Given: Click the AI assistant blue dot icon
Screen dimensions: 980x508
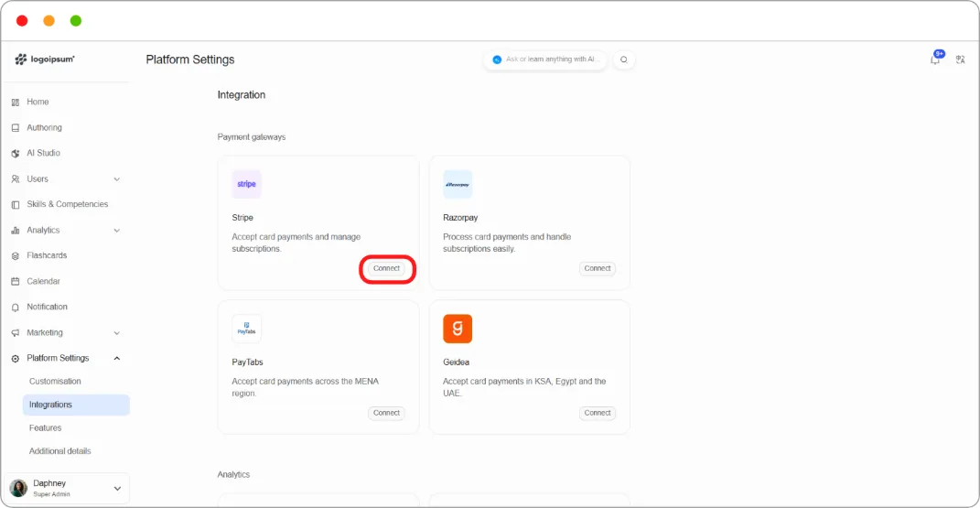Looking at the screenshot, I should click(497, 59).
